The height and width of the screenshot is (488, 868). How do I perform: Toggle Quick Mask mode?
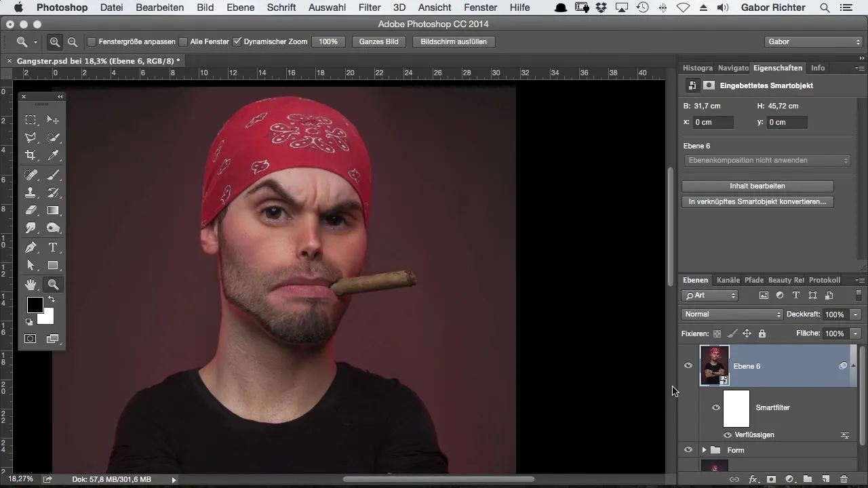coord(31,339)
